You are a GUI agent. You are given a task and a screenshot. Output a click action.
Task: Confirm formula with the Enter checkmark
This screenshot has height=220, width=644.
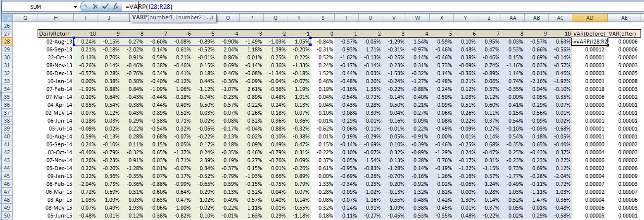[x=104, y=6]
